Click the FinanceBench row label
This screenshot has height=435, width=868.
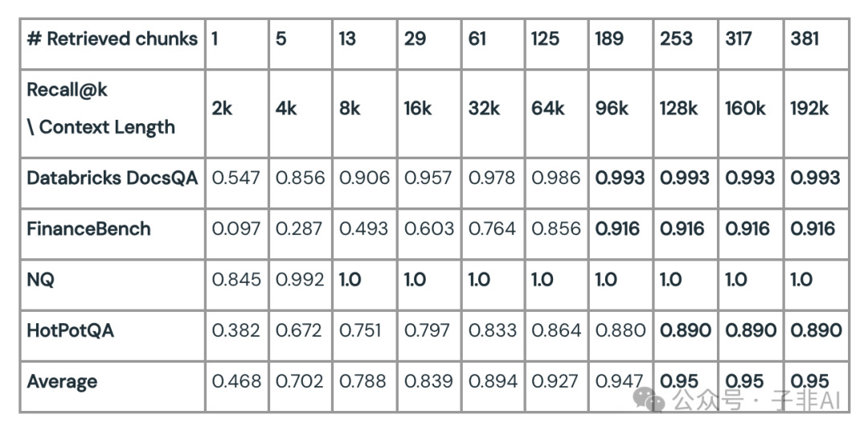point(89,229)
